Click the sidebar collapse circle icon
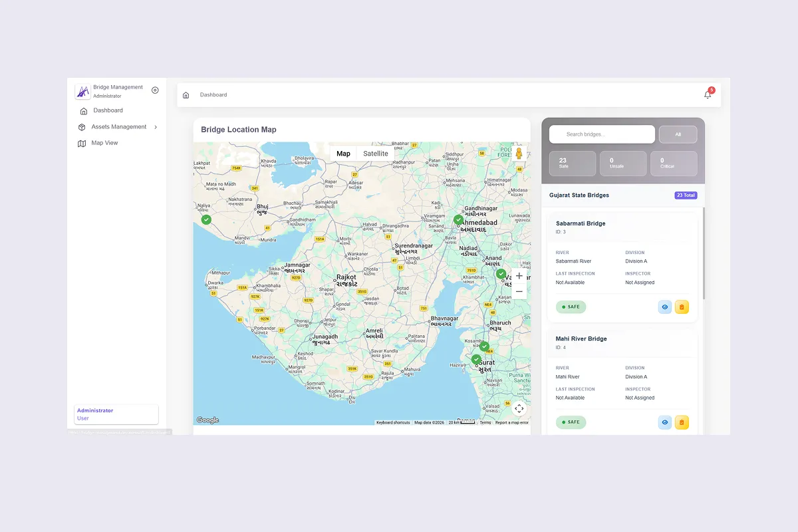Image resolution: width=798 pixels, height=532 pixels. tap(155, 90)
